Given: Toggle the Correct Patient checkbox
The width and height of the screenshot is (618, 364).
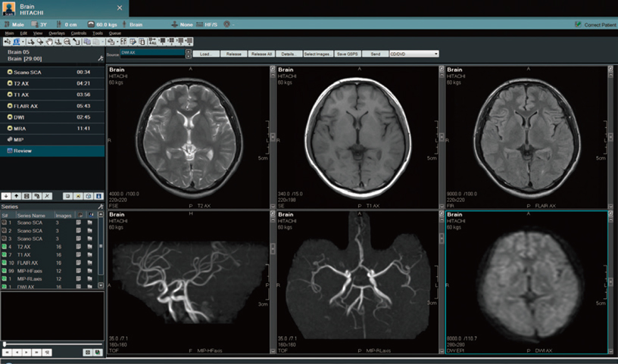Looking at the screenshot, I should pos(578,24).
